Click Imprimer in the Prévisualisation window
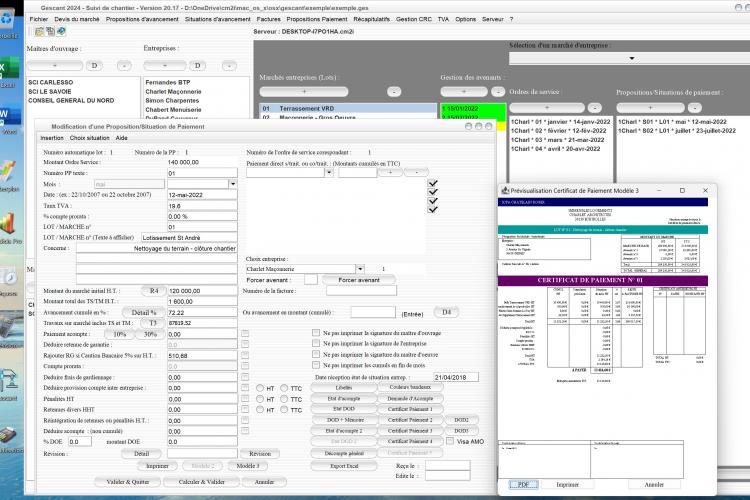This screenshot has width=750, height=500. pyautogui.click(x=567, y=485)
